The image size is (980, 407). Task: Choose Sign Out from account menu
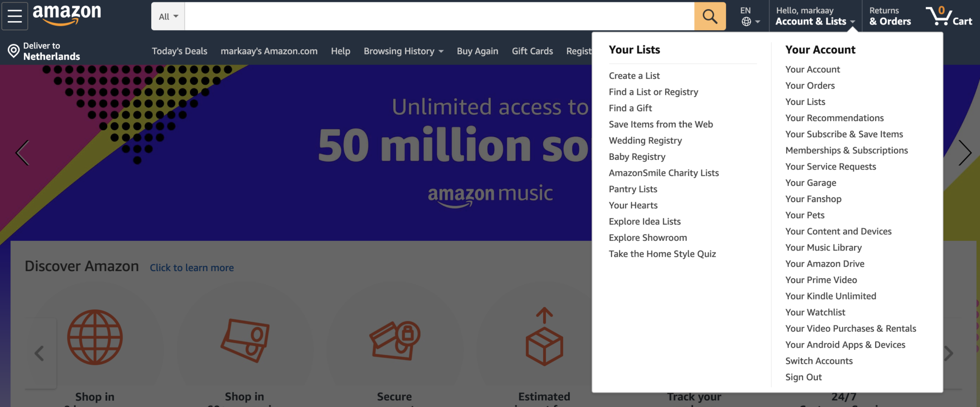(x=803, y=377)
